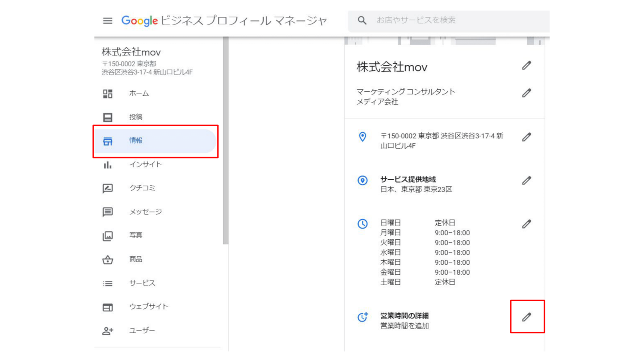Click the 金曜日 hours row
The image size is (644, 362).
click(x=425, y=272)
